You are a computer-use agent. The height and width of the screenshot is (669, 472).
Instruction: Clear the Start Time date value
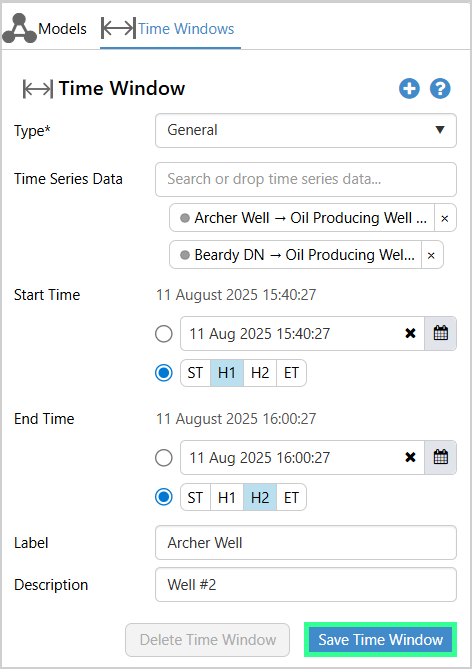[410, 333]
